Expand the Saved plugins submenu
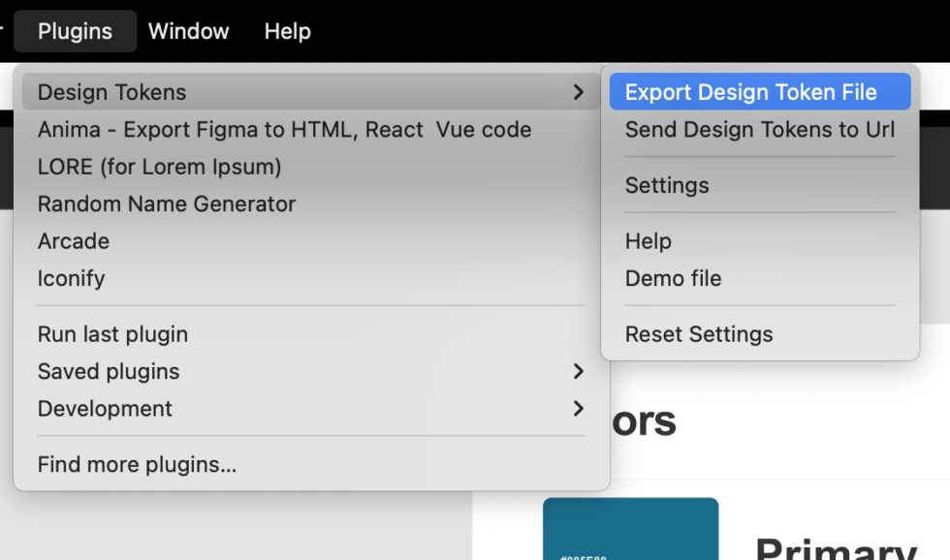 click(108, 372)
